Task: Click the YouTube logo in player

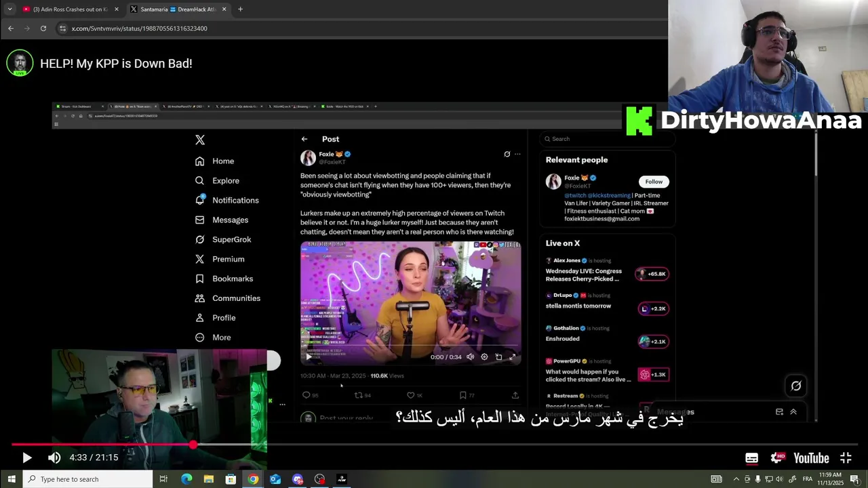Action: 811,458
